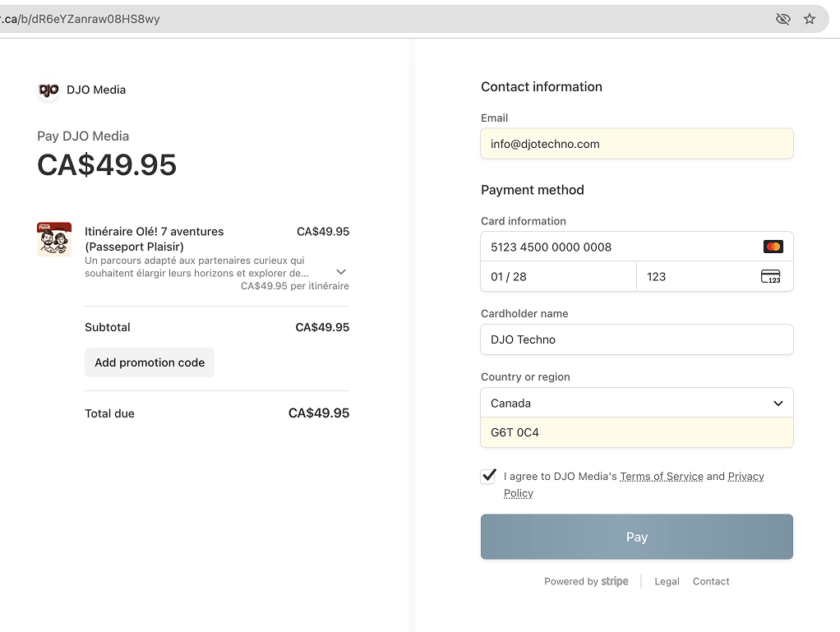
Task: Click into the Email input field
Action: (637, 144)
